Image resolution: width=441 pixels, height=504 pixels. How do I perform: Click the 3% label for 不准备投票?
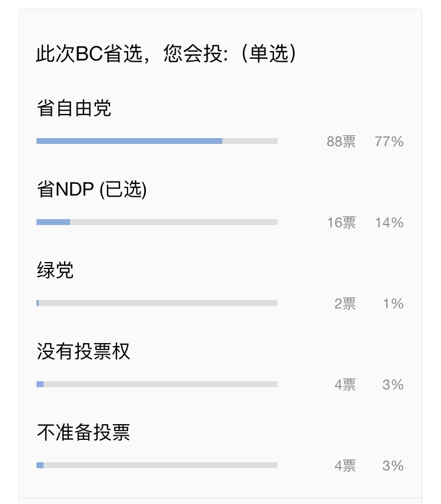click(393, 465)
